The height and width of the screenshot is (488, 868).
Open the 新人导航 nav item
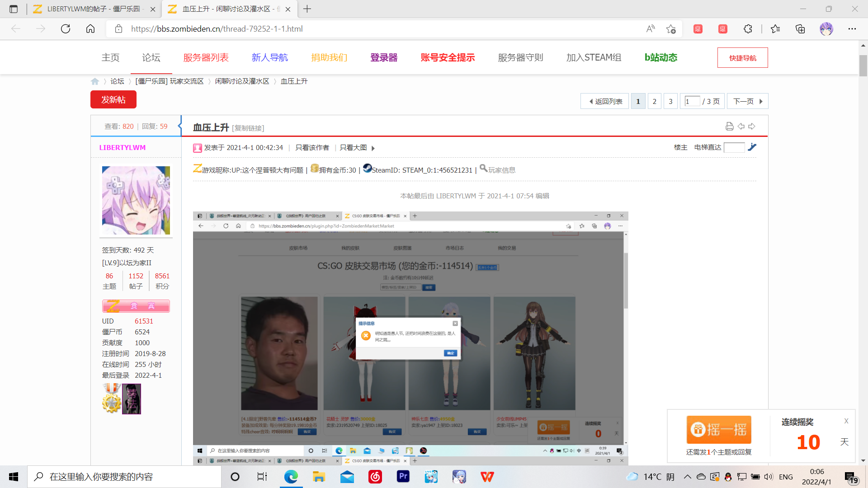click(x=270, y=57)
